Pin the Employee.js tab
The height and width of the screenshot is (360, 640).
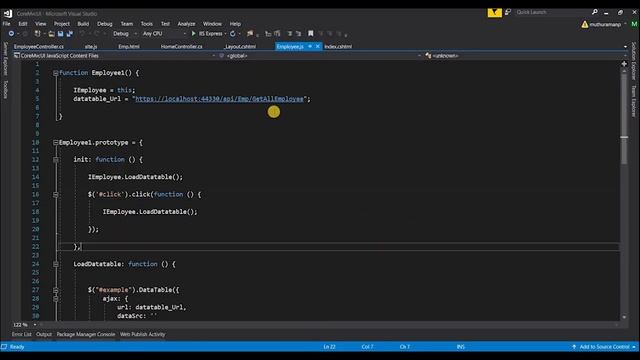point(310,47)
